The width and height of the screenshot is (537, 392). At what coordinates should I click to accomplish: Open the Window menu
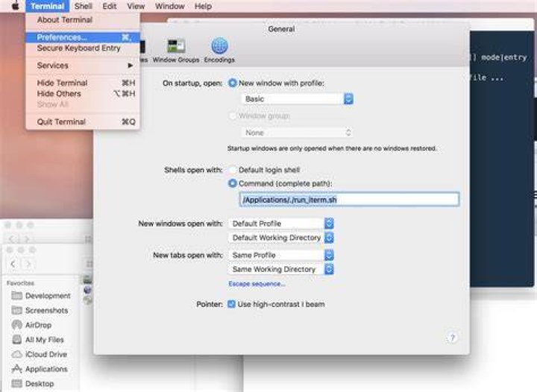169,6
